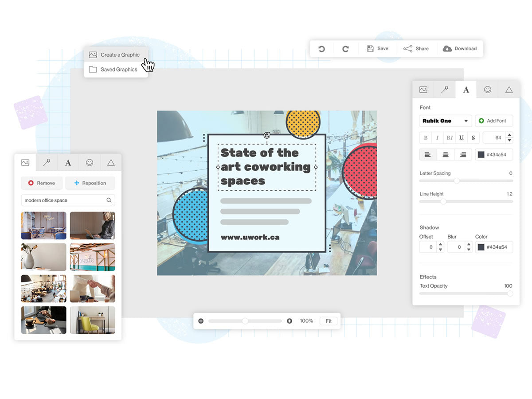Click the Letter Spacing slider handle
The height and width of the screenshot is (399, 532).
point(457,181)
